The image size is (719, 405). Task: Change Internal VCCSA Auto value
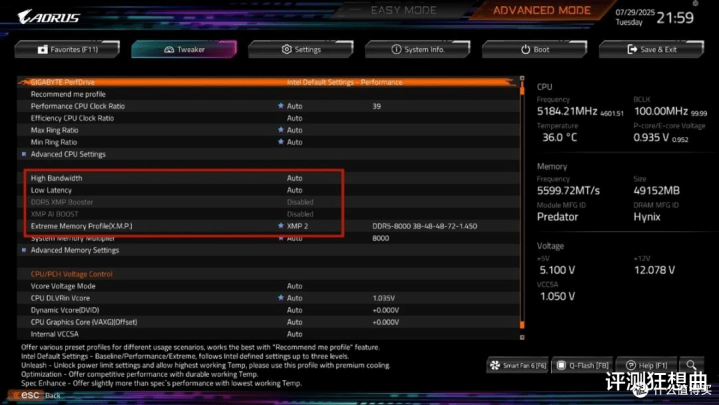294,334
